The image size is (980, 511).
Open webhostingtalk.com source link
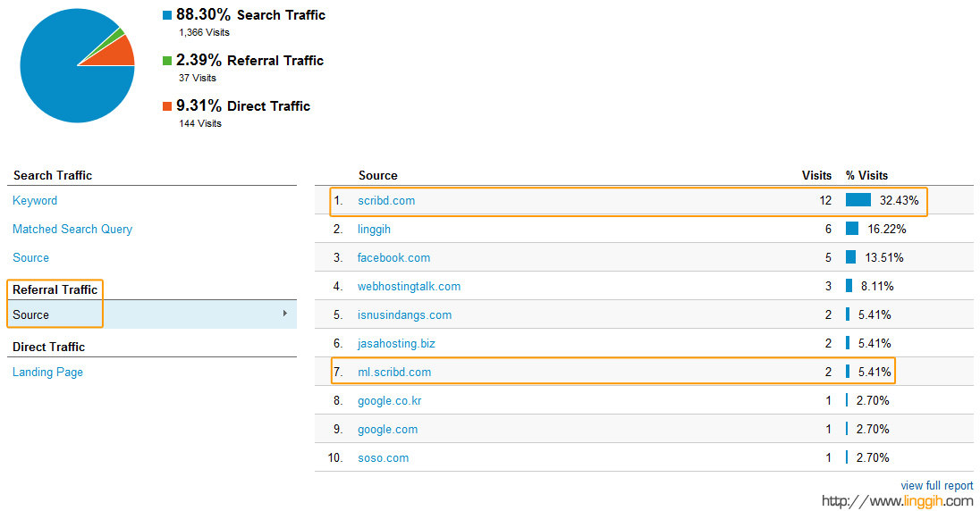(x=409, y=287)
